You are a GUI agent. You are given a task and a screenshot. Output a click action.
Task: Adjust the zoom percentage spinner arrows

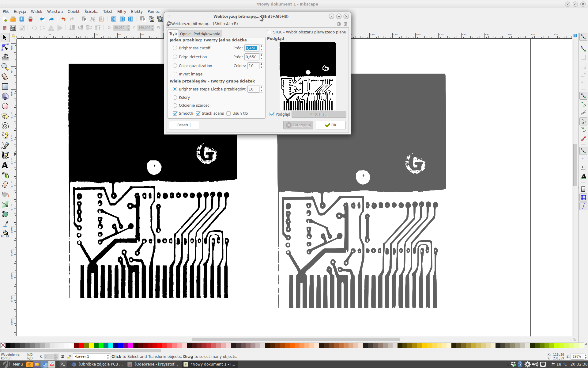(x=586, y=356)
